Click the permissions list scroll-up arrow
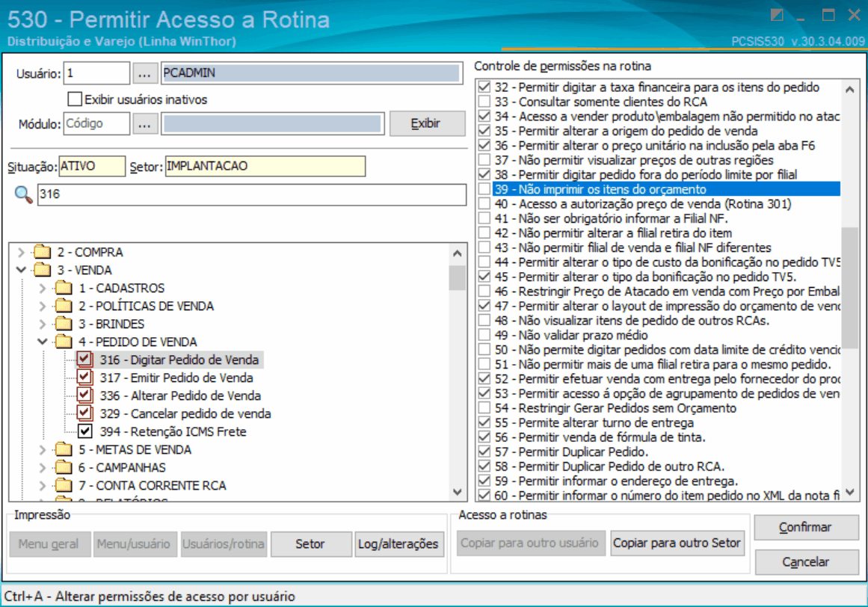This screenshot has width=868, height=607. [850, 89]
